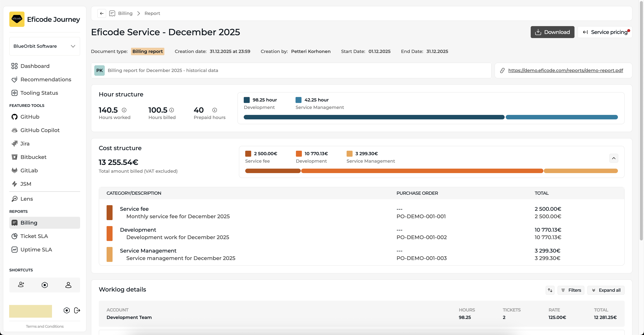
Task: Open the BlueOrbit Software organization dropdown
Action: coord(45,46)
